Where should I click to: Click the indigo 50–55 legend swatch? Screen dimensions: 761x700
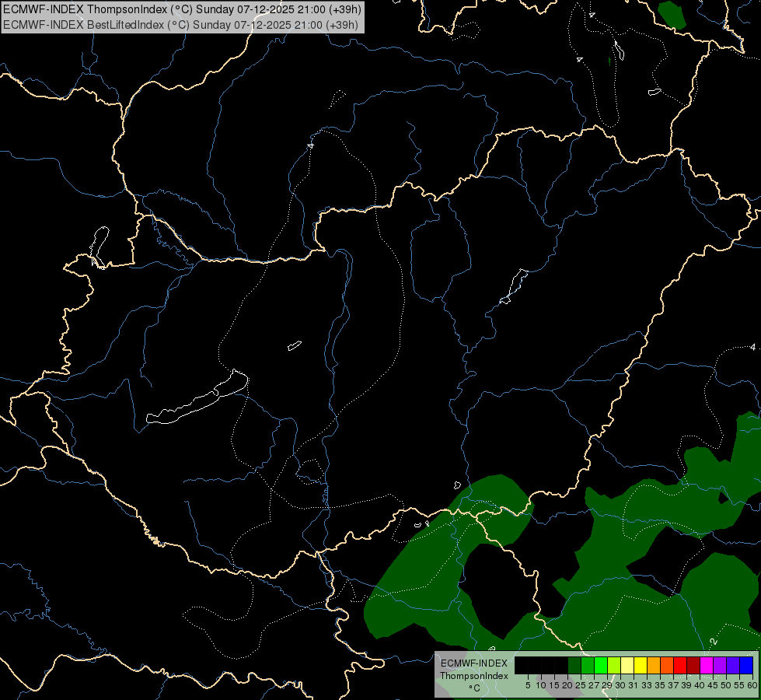[733, 665]
